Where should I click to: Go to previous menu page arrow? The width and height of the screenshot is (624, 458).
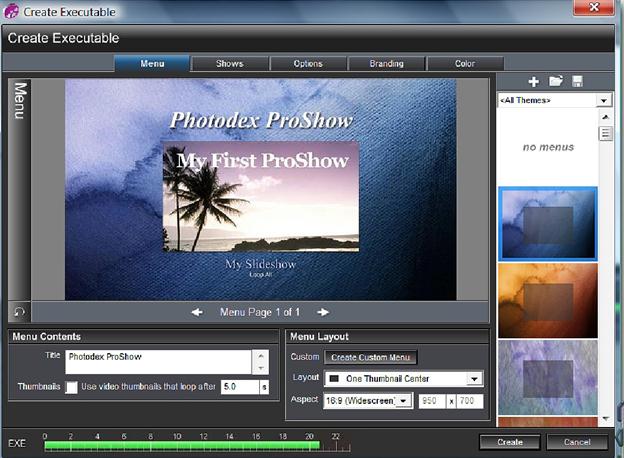click(x=197, y=312)
